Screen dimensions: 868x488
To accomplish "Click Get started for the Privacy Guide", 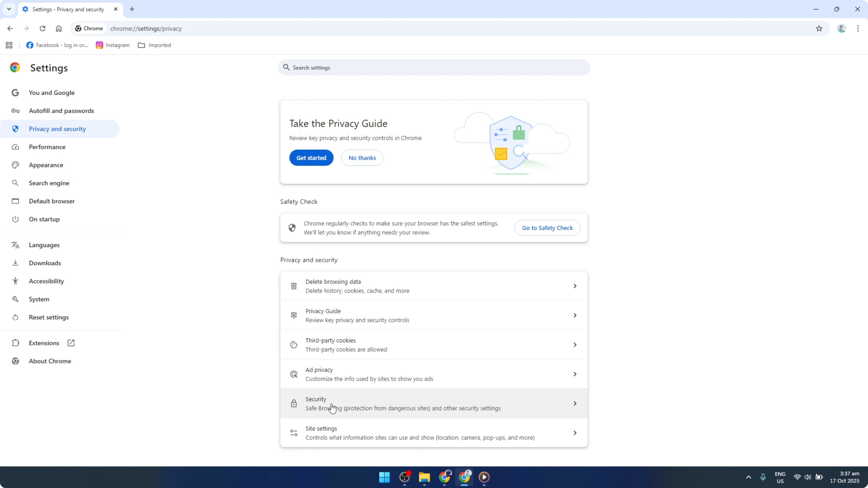I will tap(311, 158).
